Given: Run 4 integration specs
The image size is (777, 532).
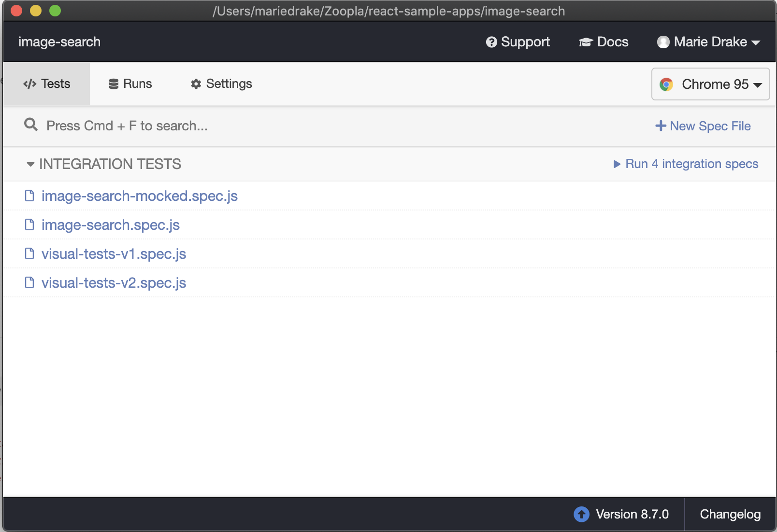Looking at the screenshot, I should pyautogui.click(x=686, y=164).
